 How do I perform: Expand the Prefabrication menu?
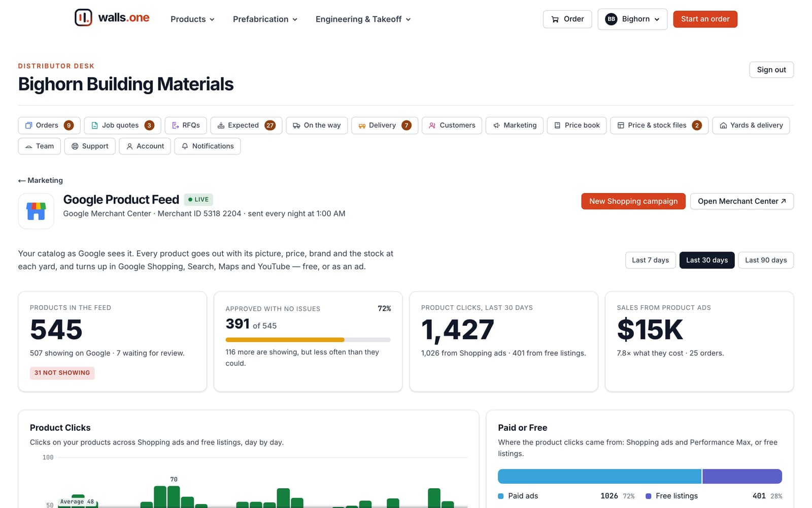pyautogui.click(x=265, y=19)
